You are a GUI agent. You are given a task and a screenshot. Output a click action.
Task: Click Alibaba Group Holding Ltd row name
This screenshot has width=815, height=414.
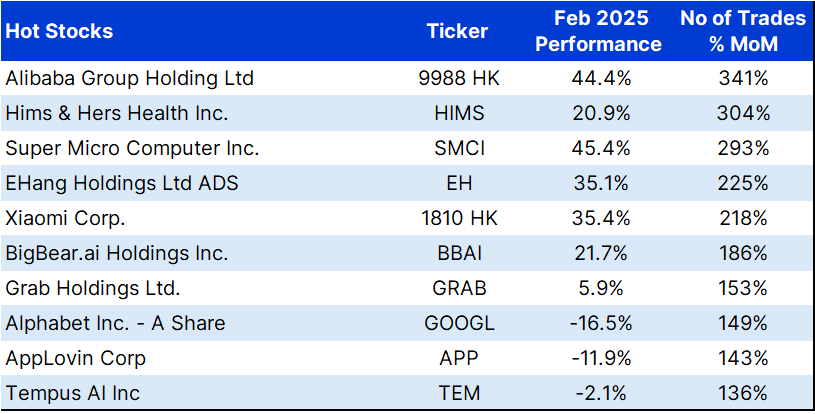click(x=129, y=78)
